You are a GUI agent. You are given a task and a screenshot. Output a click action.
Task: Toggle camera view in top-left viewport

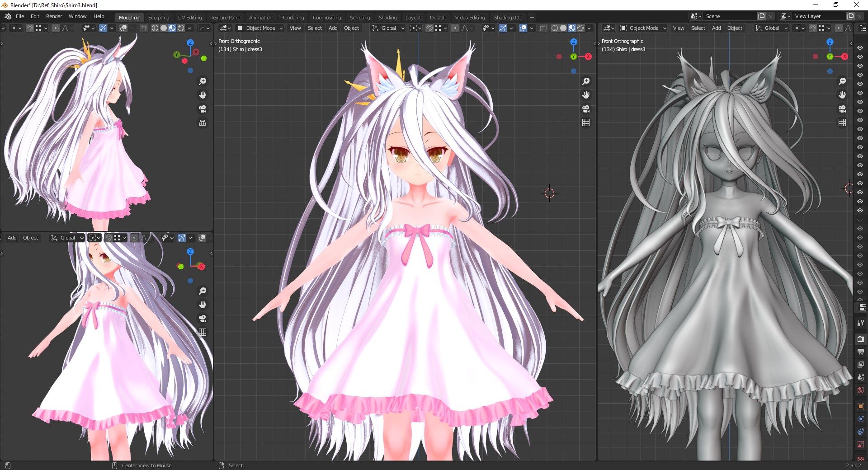coord(203,109)
